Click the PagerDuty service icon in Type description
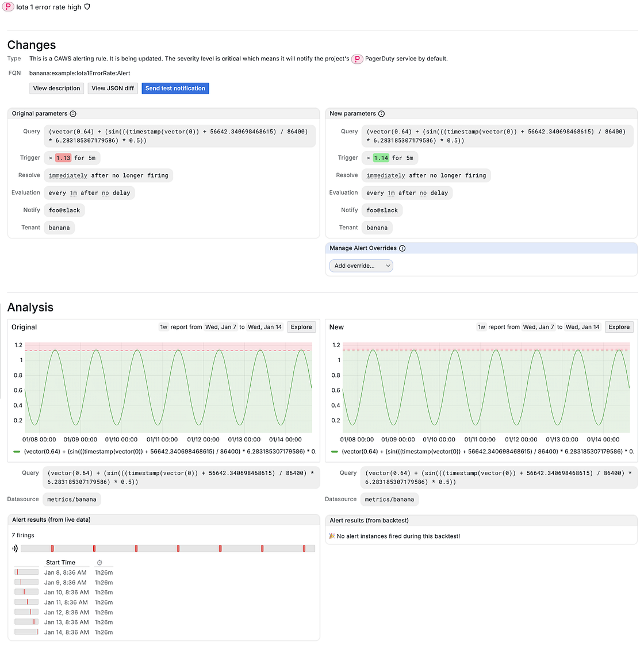The image size is (644, 650). (x=357, y=59)
